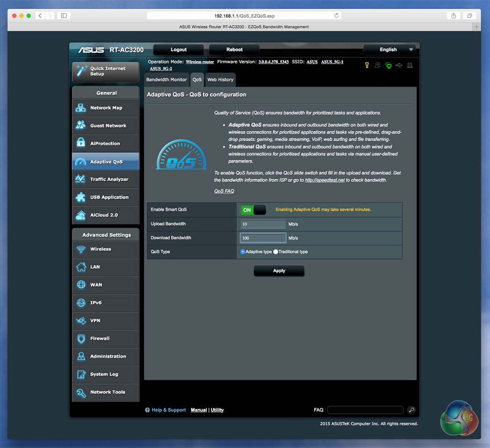Open Network Map sidebar icon
Screen dimensions: 490x448
click(x=80, y=108)
